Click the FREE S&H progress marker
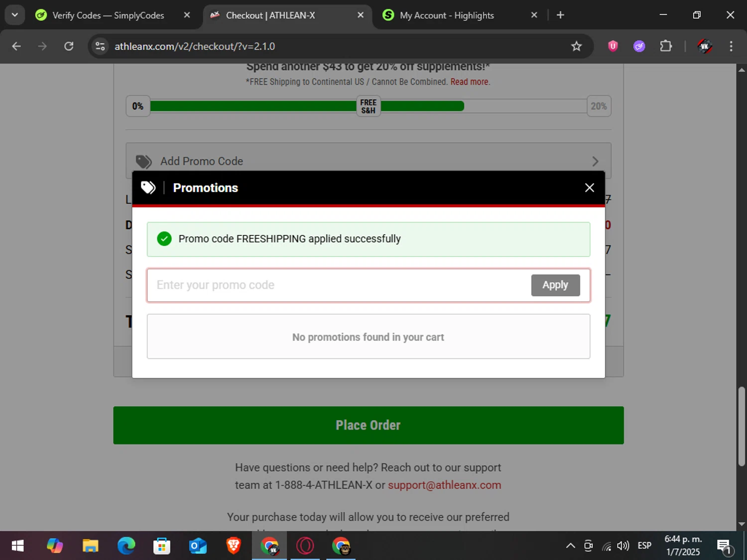 tap(369, 106)
